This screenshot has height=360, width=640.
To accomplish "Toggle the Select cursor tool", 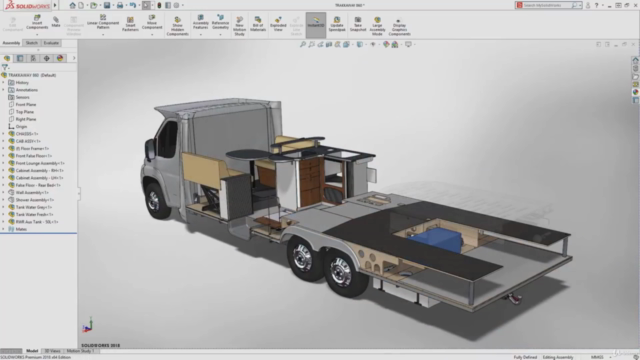I will tap(146, 5).
